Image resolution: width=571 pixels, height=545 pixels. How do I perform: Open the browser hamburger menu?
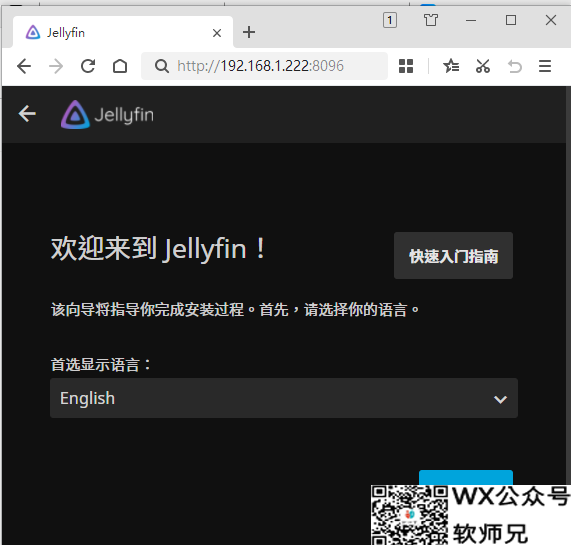(x=545, y=66)
